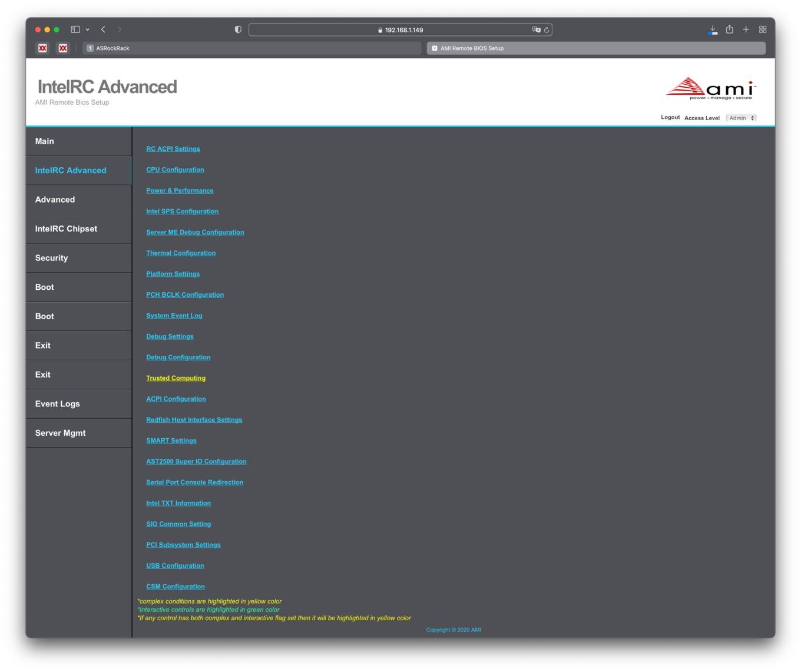Open AST2500 Super IO Configuration link
Viewport: 801px width, 672px height.
196,462
